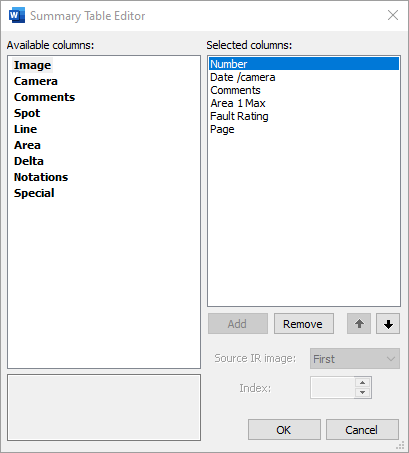Select Line in Available columns
The width and height of the screenshot is (409, 453).
[x=25, y=129]
